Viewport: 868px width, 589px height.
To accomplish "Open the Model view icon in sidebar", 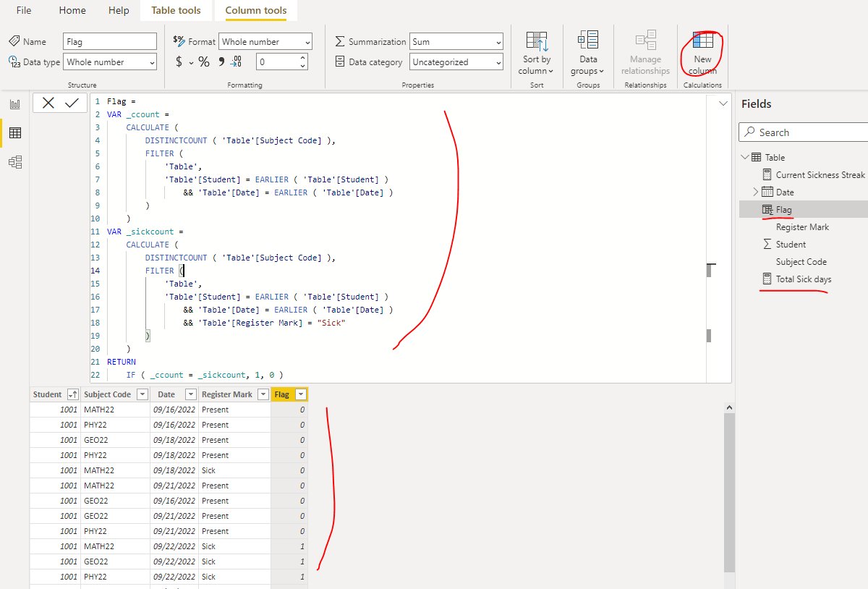I will click(14, 162).
